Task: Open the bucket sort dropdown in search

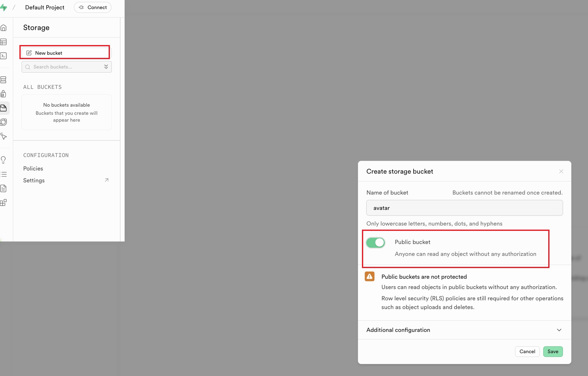Action: click(x=106, y=67)
